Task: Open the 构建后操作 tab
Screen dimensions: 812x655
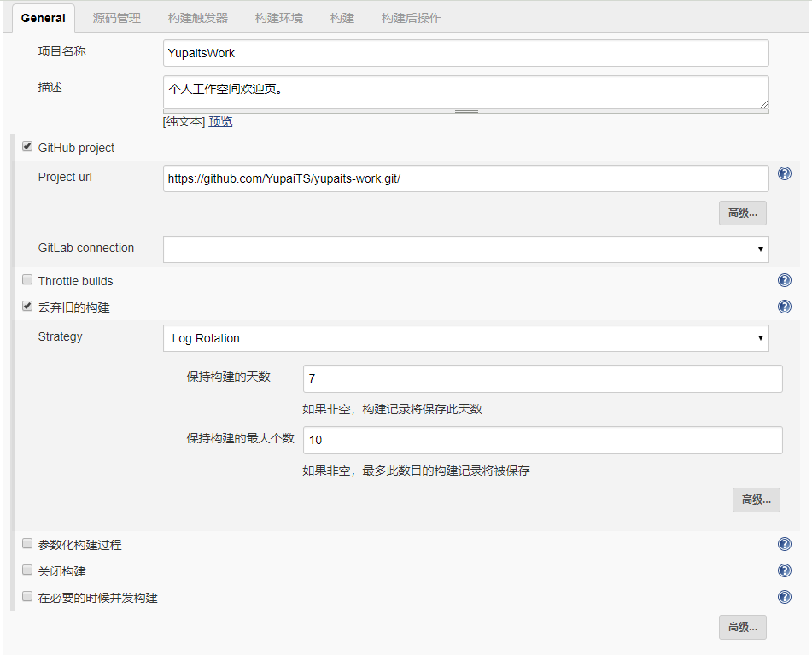Action: (x=411, y=18)
